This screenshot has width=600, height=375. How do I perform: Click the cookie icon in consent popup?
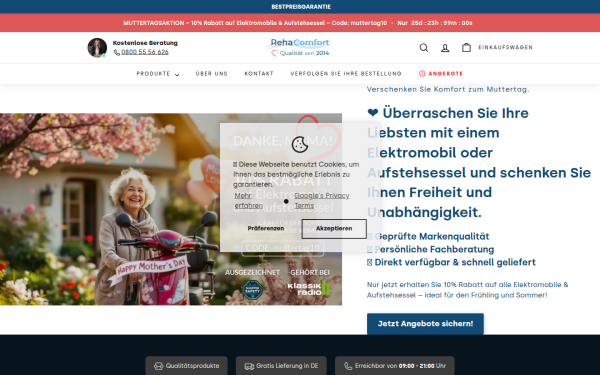(x=300, y=144)
